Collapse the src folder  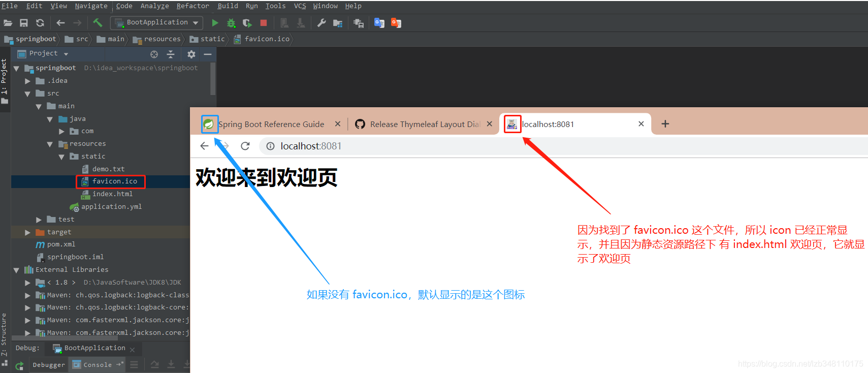[x=27, y=94]
